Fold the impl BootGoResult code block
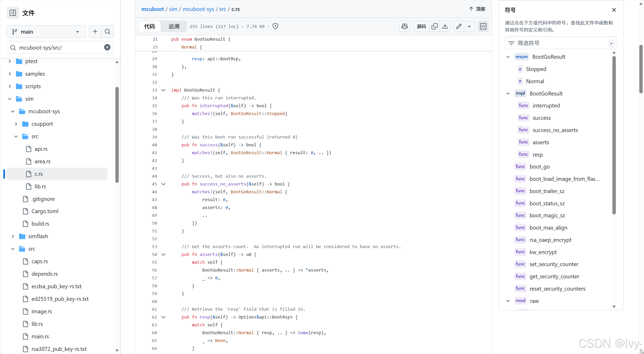The height and width of the screenshot is (354, 644). (x=164, y=90)
